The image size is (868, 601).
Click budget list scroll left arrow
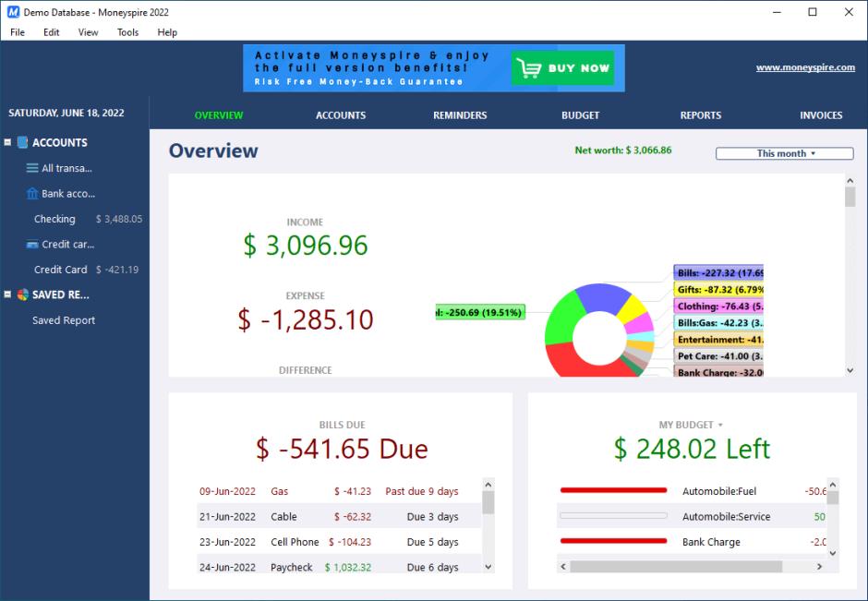coord(563,567)
